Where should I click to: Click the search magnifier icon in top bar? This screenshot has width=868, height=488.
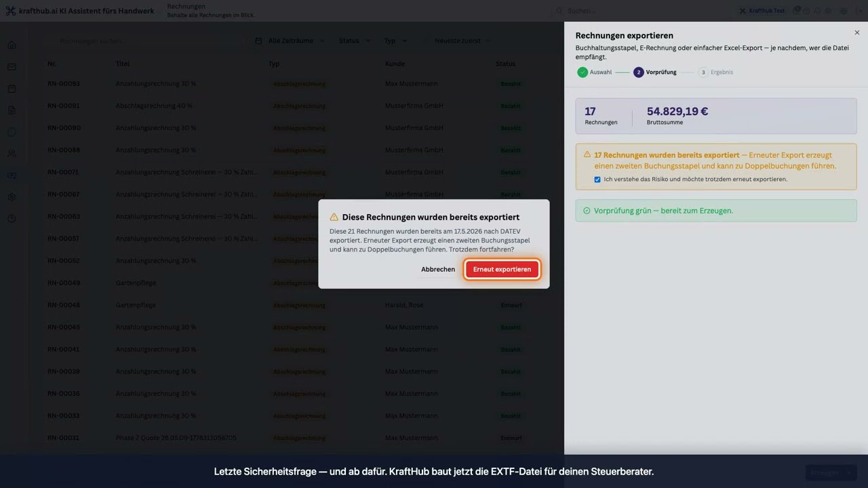tap(559, 11)
